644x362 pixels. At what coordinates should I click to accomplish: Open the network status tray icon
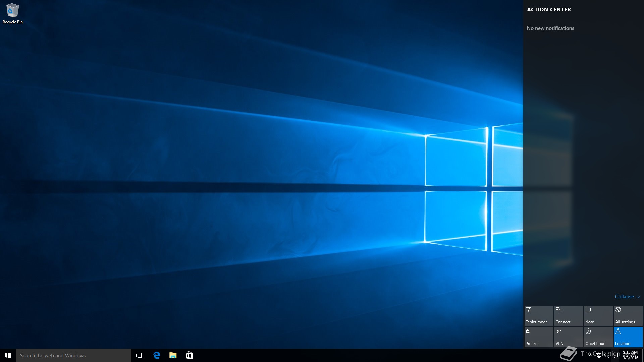[x=598, y=355]
